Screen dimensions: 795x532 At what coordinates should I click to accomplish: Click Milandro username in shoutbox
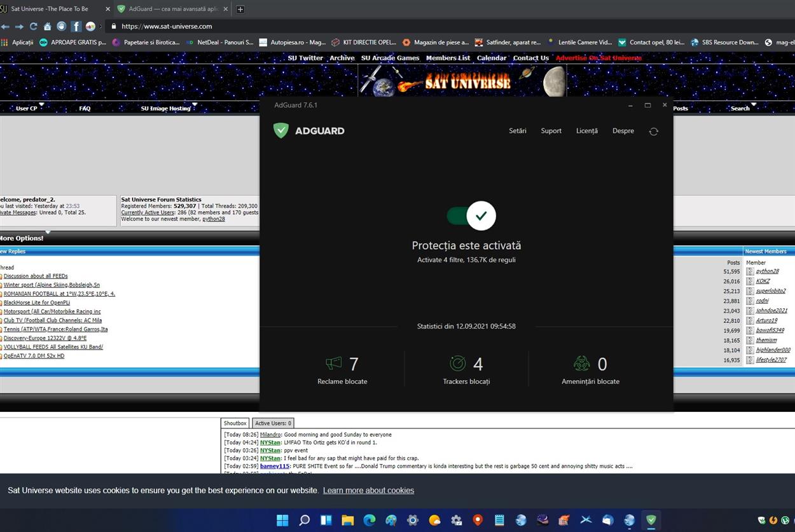coord(271,435)
